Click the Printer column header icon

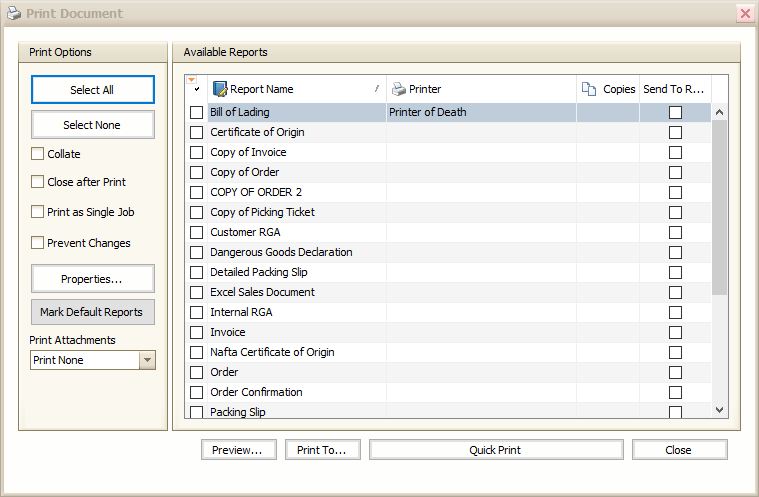pyautogui.click(x=399, y=89)
